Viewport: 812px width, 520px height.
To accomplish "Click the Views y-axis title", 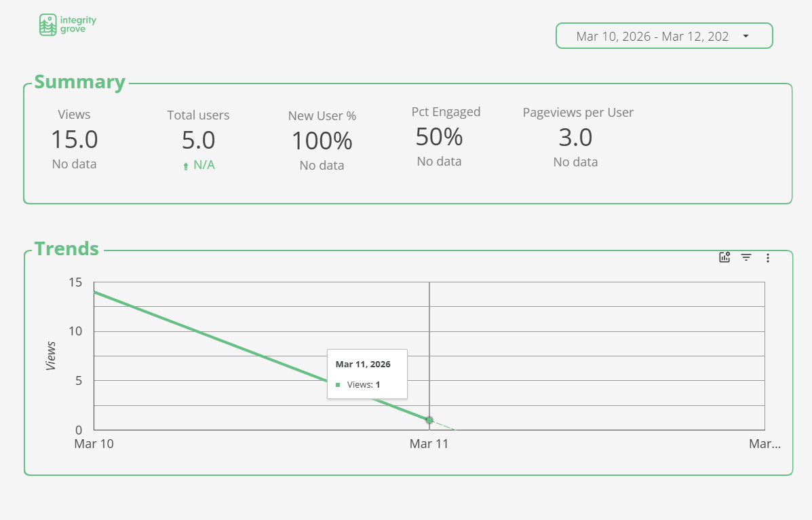I will (52, 356).
